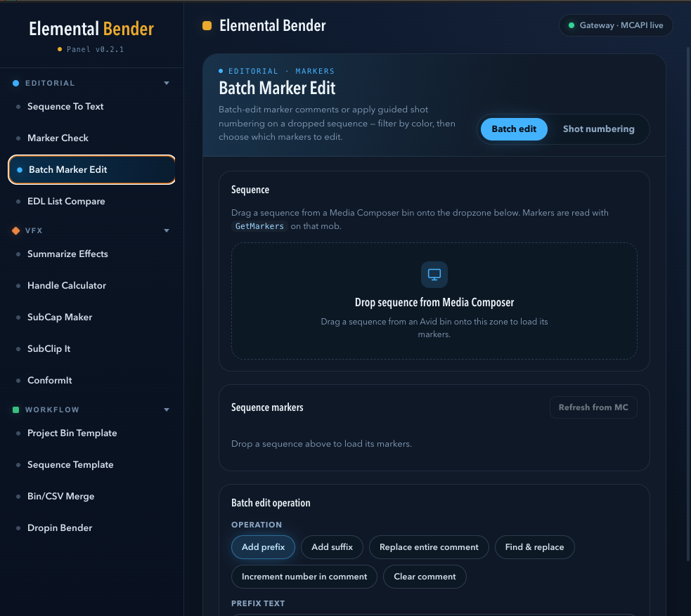Viewport: 691px width, 616px height.
Task: Collapse the VFX section arrow
Action: click(x=167, y=230)
